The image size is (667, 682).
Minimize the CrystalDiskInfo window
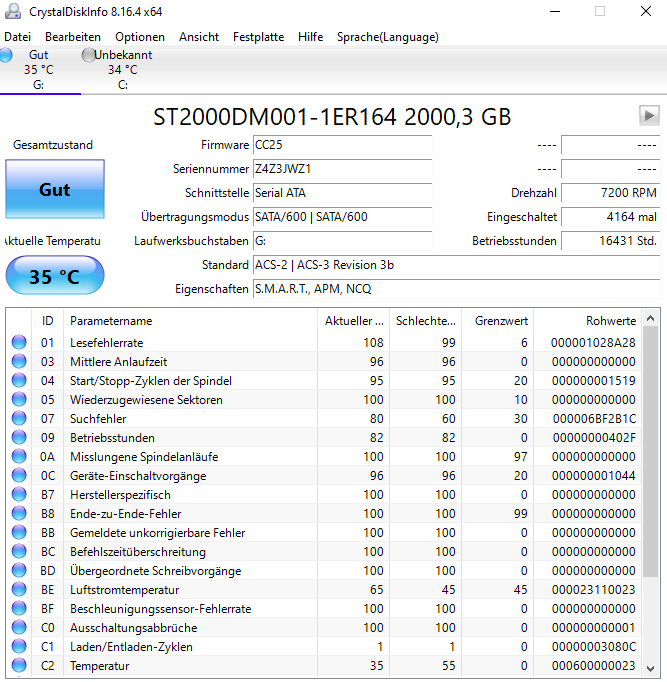click(555, 12)
